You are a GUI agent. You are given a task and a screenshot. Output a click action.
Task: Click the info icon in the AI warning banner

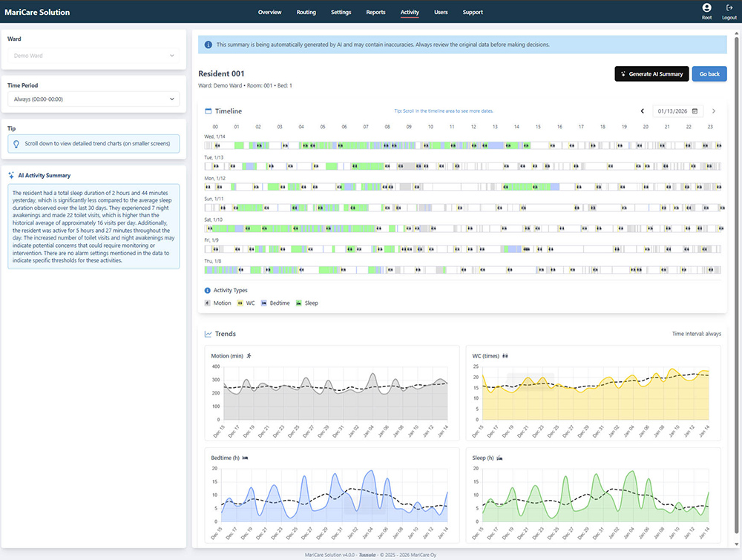[208, 45]
